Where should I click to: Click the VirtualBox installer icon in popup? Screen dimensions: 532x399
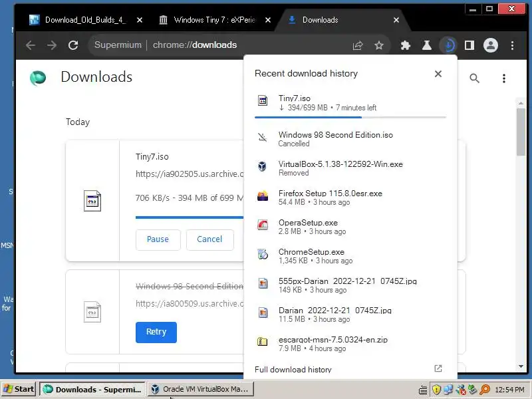tap(262, 166)
